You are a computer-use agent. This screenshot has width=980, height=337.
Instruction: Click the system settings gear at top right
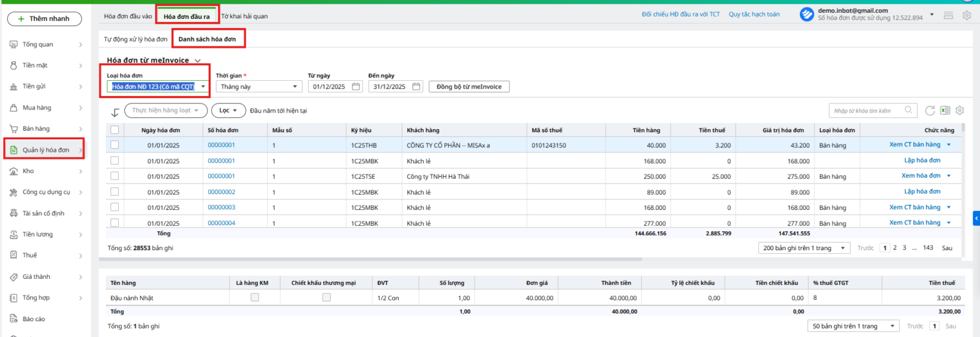tap(967, 15)
